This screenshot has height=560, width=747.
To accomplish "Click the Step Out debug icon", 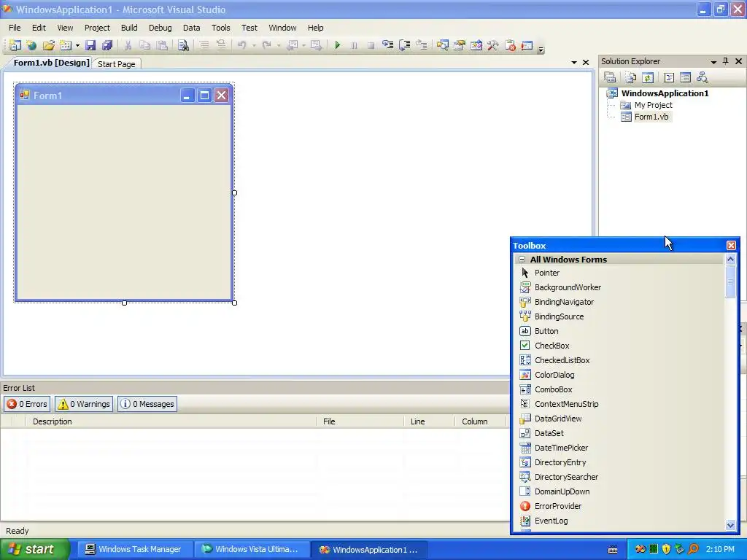I will (x=421, y=45).
